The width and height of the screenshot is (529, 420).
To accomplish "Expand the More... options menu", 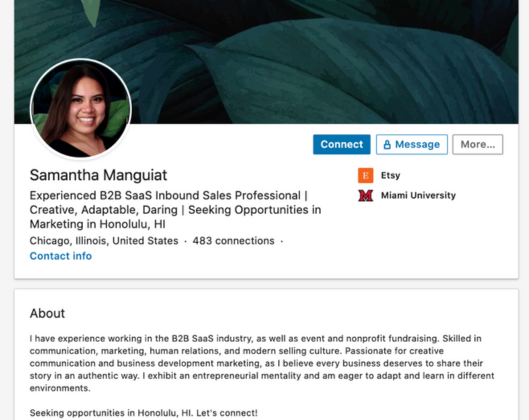I will point(477,144).
